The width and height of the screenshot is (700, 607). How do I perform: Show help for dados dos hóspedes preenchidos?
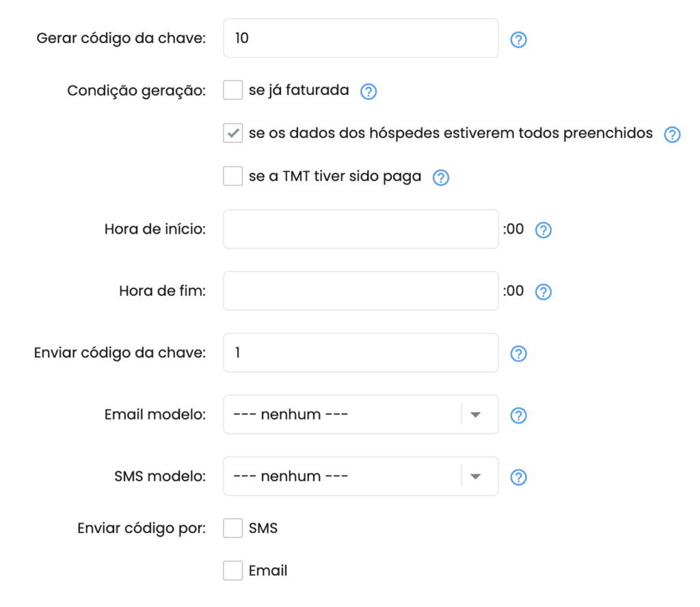[672, 135]
